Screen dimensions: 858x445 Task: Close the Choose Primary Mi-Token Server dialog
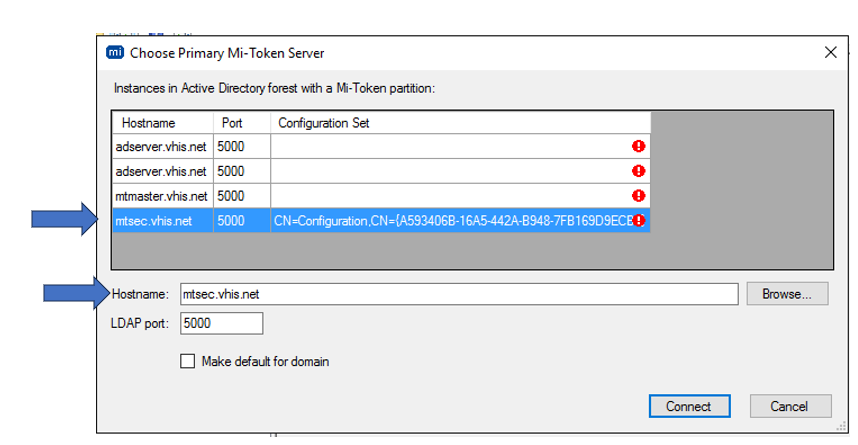click(x=830, y=53)
